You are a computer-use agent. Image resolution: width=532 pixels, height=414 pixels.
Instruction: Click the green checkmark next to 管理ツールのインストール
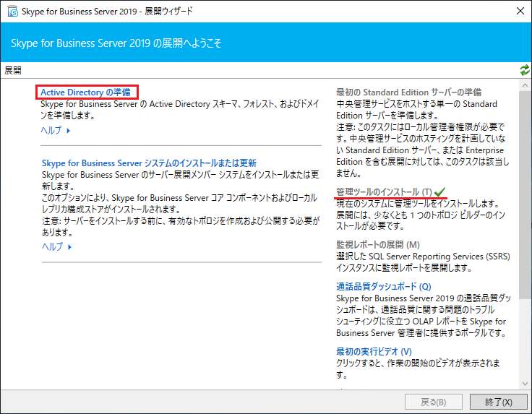tap(439, 192)
